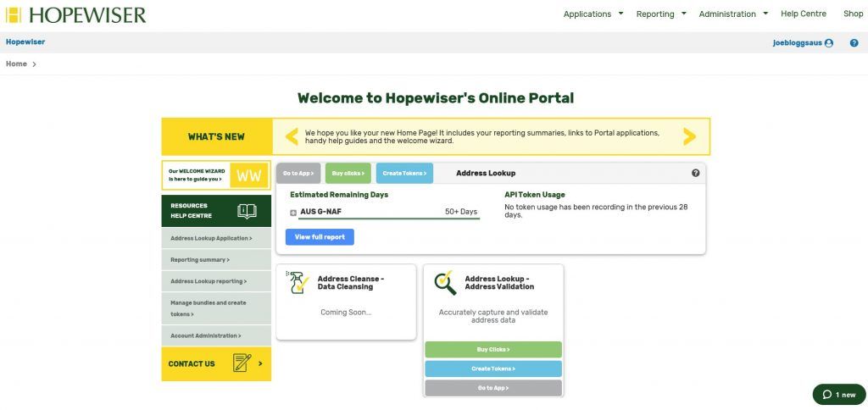This screenshot has height=410, width=868.
Task: Launch the Welcome Wizard WW tile
Action: point(249,176)
